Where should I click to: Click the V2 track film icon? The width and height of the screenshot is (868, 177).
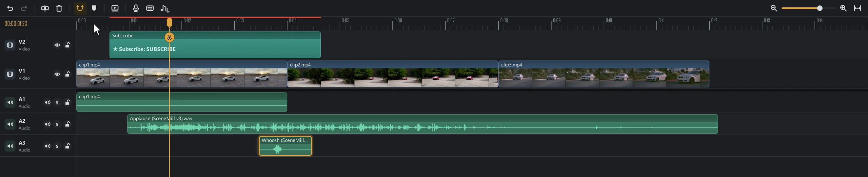10,45
